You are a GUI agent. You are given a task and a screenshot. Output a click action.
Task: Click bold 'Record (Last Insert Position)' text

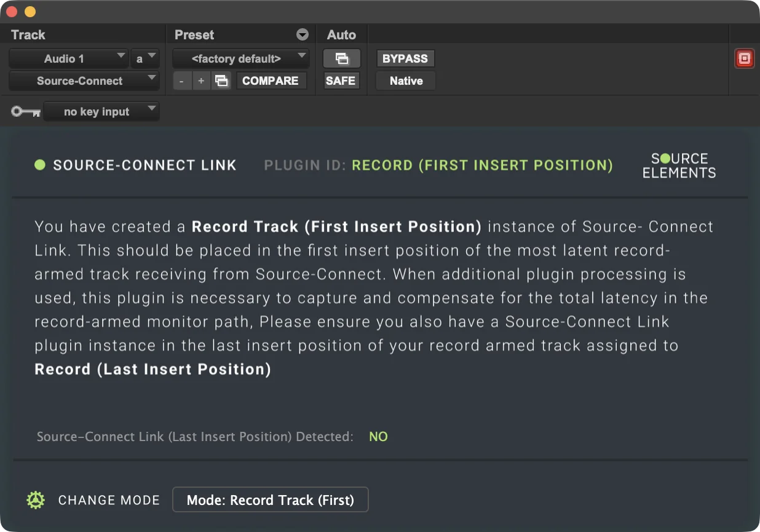pyautogui.click(x=152, y=369)
